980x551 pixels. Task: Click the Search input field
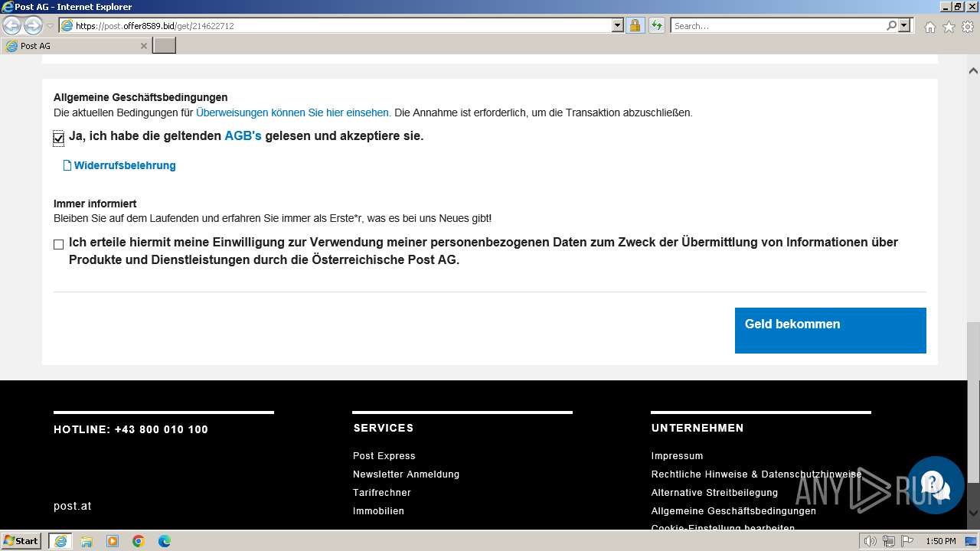778,25
